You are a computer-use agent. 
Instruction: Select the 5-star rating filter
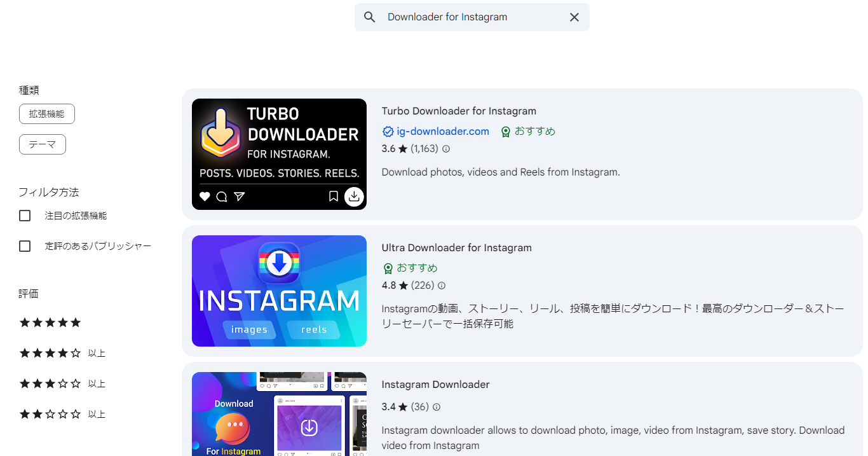50,322
